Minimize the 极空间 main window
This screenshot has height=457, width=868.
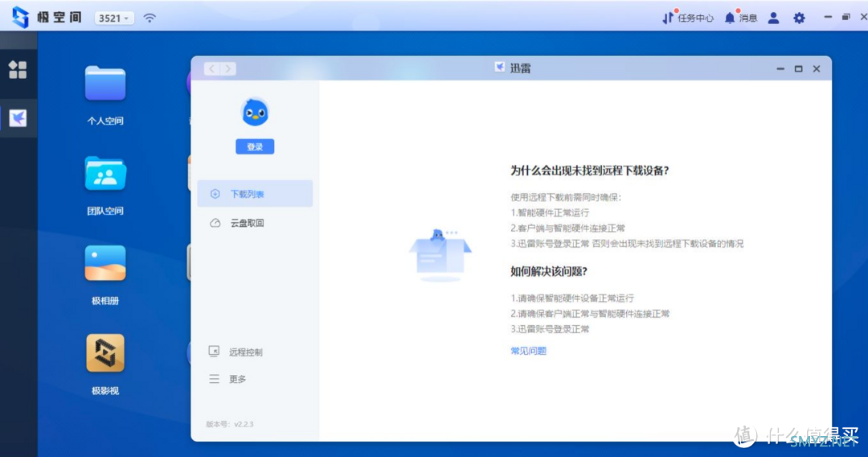coord(828,17)
